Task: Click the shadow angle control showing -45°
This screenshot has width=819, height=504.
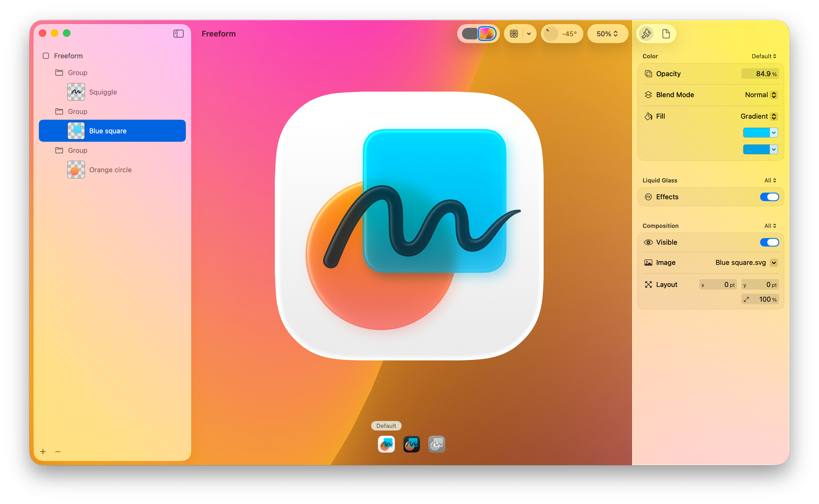Action: pyautogui.click(x=562, y=33)
